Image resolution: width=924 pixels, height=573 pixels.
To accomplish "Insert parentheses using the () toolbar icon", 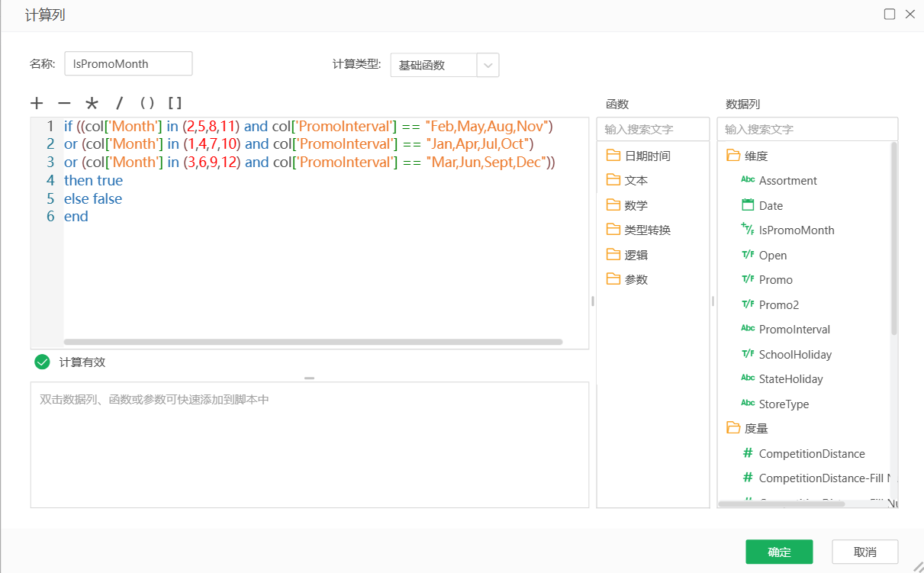I will tap(146, 103).
